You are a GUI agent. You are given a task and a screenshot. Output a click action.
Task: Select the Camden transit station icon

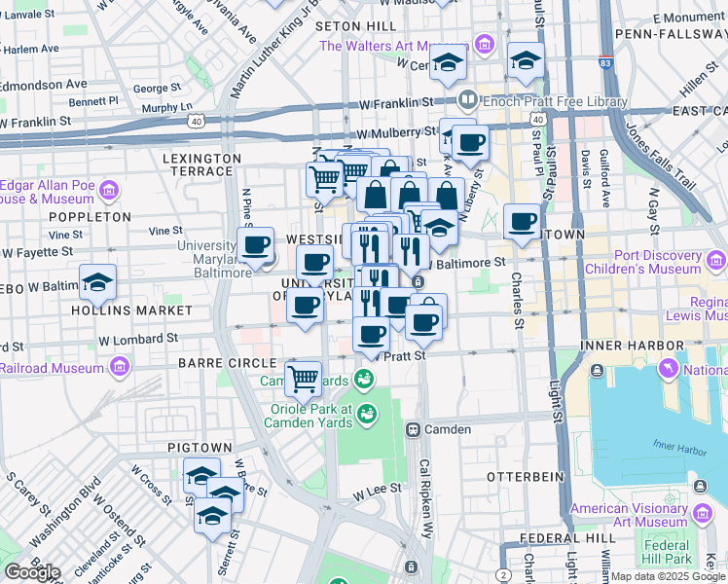413,430
